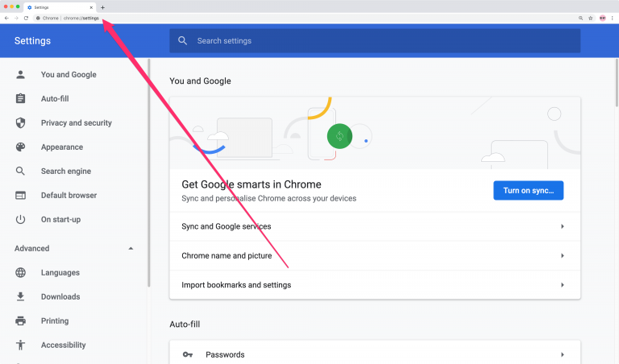Click the download arrow icon for Downloads
This screenshot has height=364, width=619.
pos(20,296)
